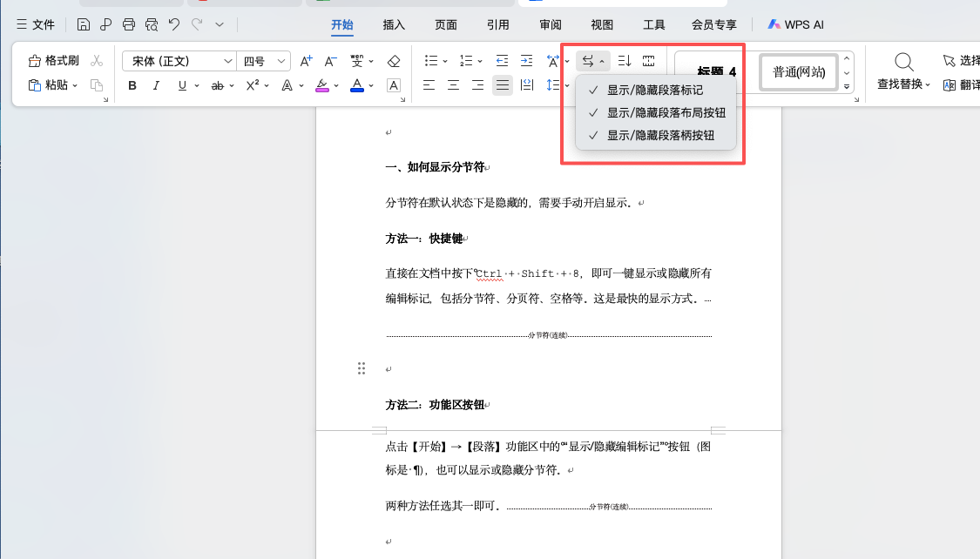Click the Redo arrow icon
980x559 pixels.
pos(197,24)
